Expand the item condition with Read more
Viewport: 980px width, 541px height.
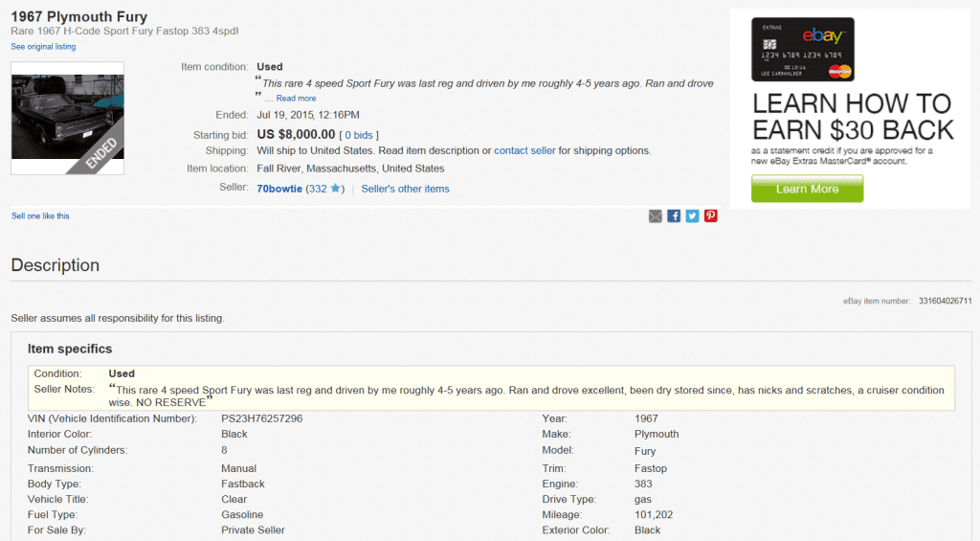tap(296, 99)
